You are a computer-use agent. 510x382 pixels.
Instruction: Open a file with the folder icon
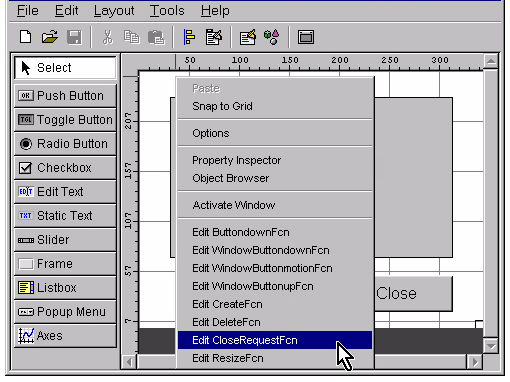click(50, 37)
